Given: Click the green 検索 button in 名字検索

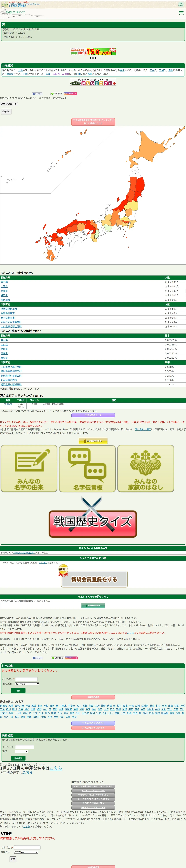Looking at the screenshot, I should click(x=18, y=691).
